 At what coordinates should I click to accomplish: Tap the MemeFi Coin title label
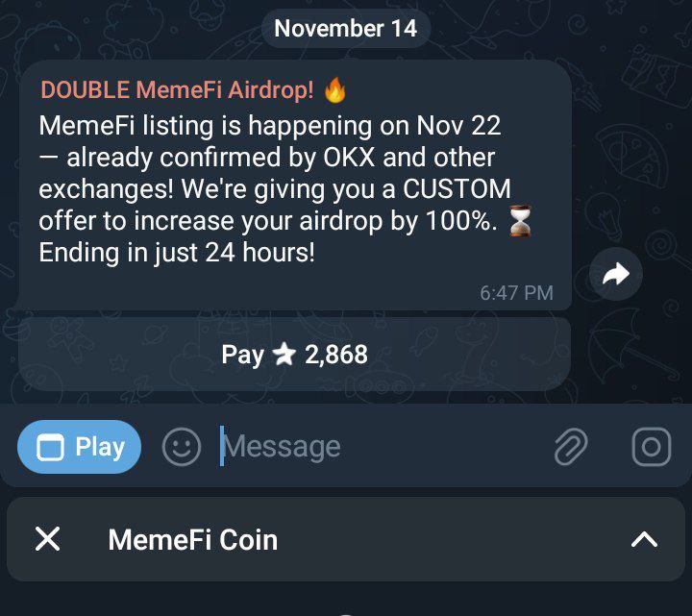pos(193,540)
